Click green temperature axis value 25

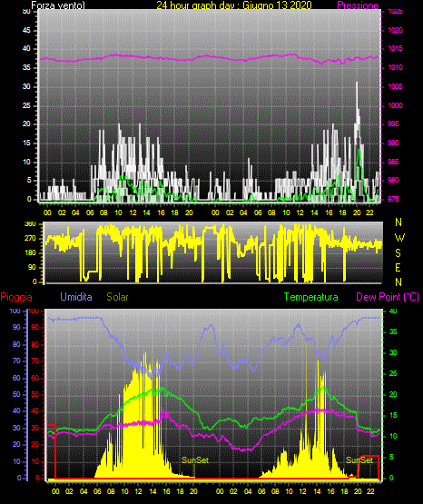tap(393, 373)
